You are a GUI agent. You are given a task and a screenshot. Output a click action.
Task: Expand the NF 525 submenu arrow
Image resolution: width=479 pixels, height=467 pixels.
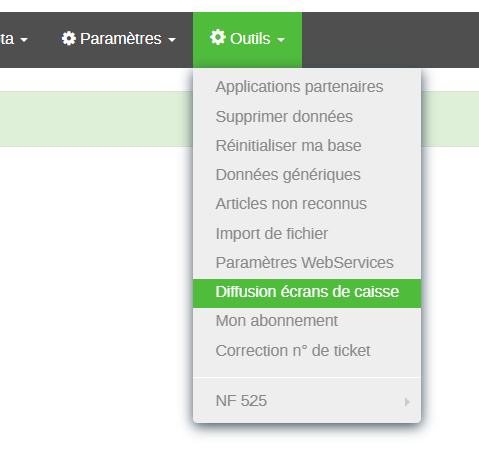point(407,402)
